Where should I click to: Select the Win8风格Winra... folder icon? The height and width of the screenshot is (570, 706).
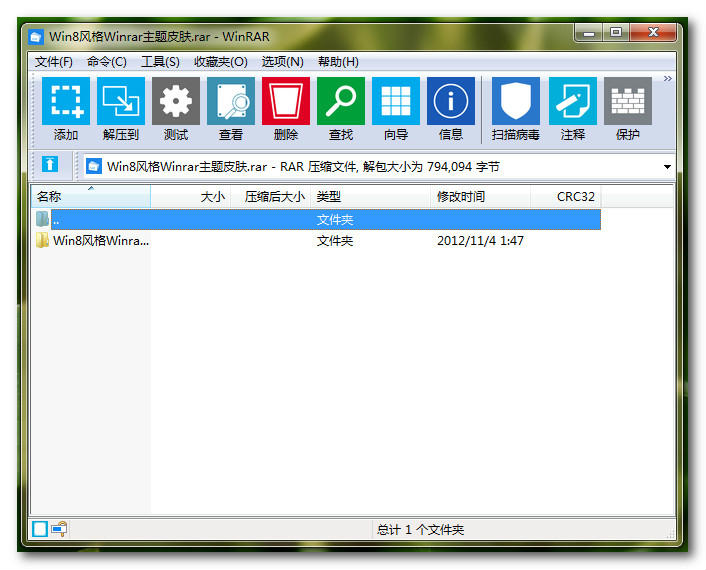coord(42,240)
